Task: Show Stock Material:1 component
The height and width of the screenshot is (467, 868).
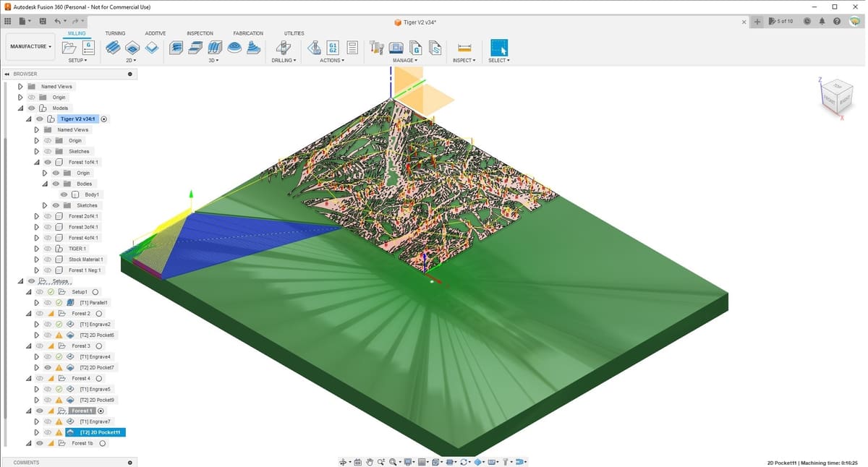Action: click(48, 260)
